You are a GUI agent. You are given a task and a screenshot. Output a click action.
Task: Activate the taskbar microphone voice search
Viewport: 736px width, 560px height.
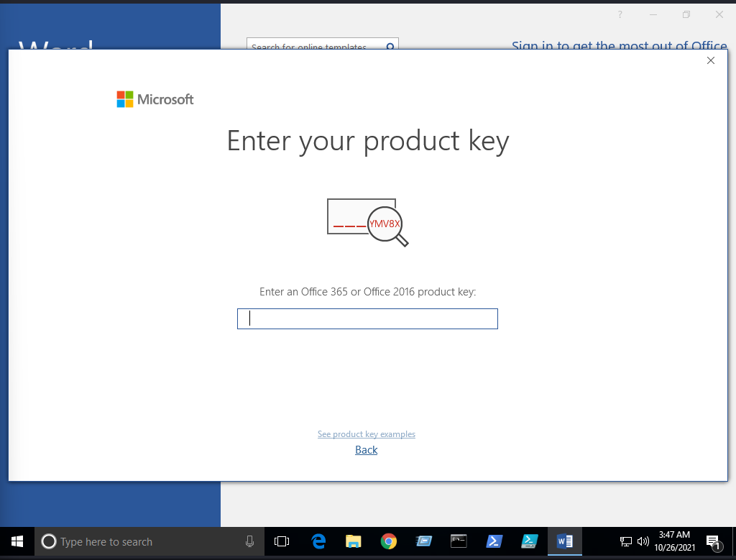pos(249,542)
